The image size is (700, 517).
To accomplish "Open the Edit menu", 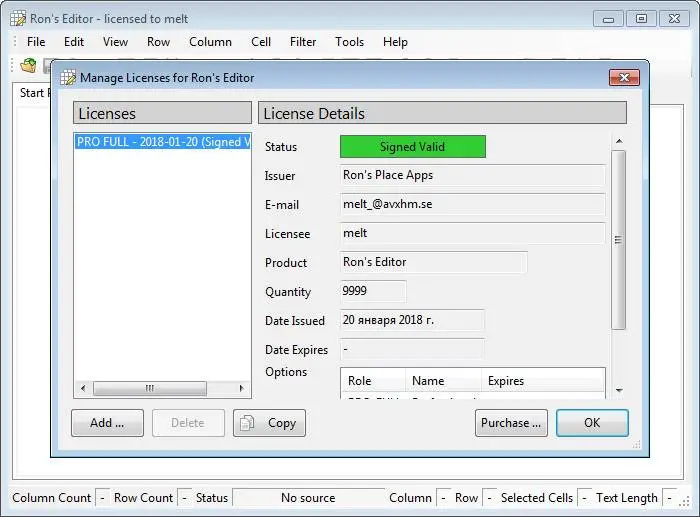I will (x=74, y=42).
